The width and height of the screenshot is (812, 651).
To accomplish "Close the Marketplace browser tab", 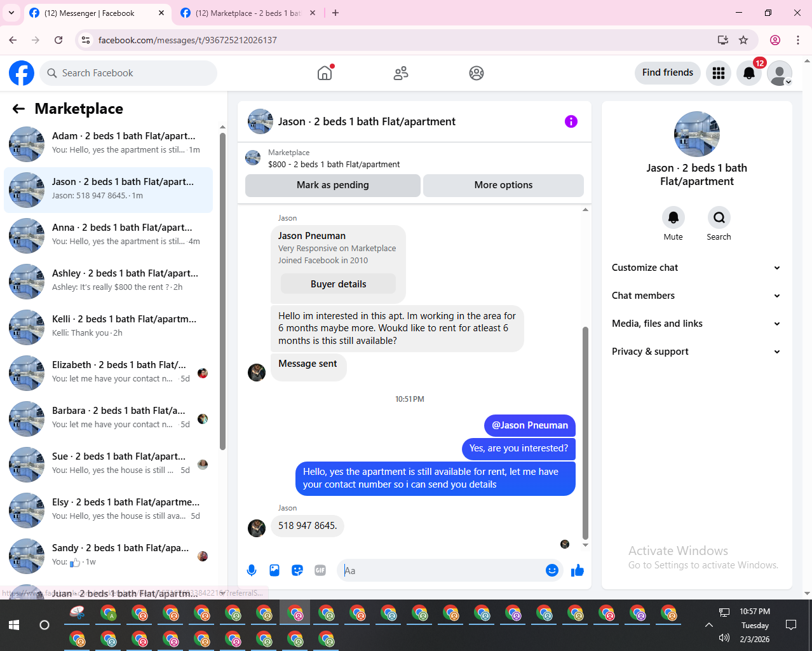I will click(x=313, y=13).
